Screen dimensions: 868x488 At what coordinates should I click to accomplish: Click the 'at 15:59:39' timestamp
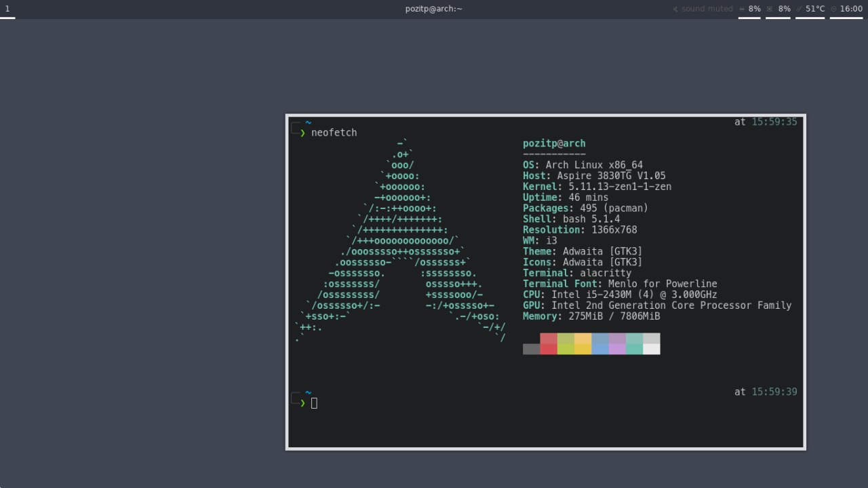(766, 392)
